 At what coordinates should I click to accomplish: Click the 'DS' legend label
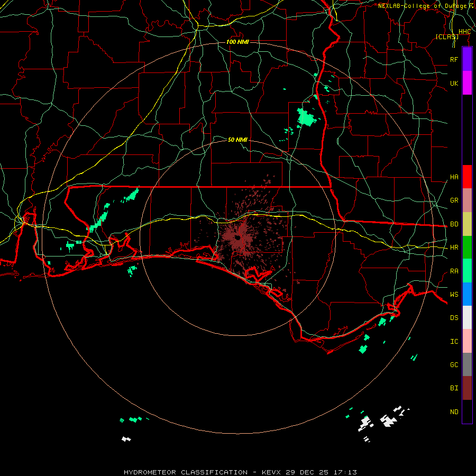454,318
